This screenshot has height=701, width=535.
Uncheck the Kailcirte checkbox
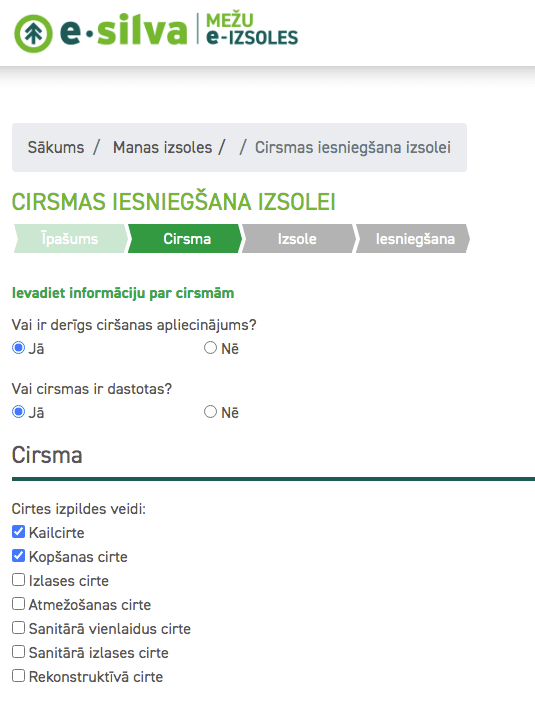click(18, 532)
